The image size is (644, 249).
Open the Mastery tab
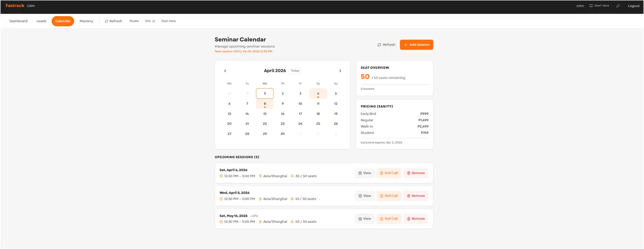click(86, 21)
